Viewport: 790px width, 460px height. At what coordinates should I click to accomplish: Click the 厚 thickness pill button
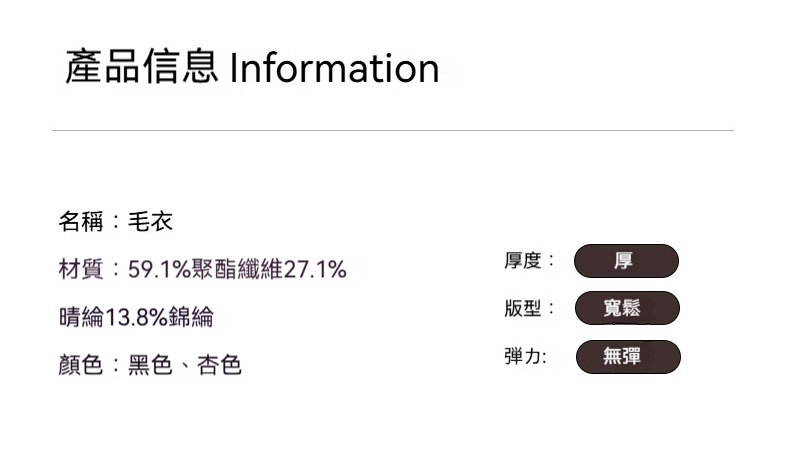point(626,261)
